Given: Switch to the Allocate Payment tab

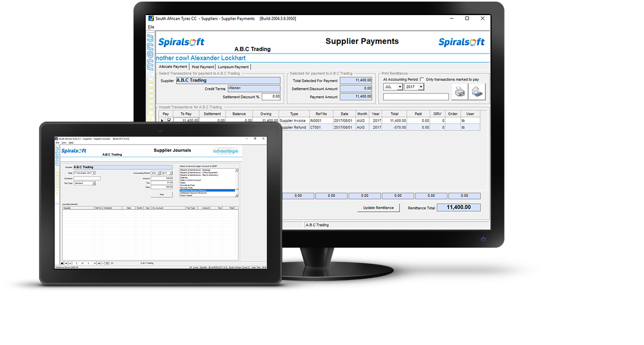Looking at the screenshot, I should [173, 67].
